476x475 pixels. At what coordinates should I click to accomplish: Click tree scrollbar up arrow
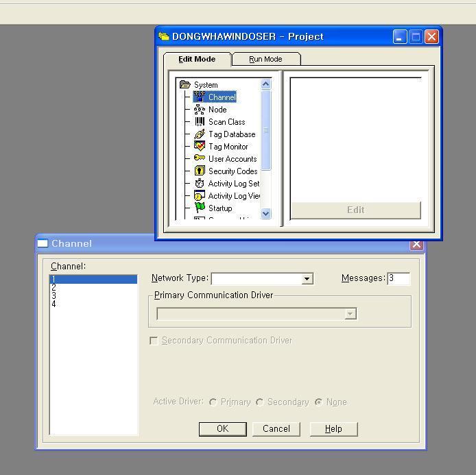265,84
